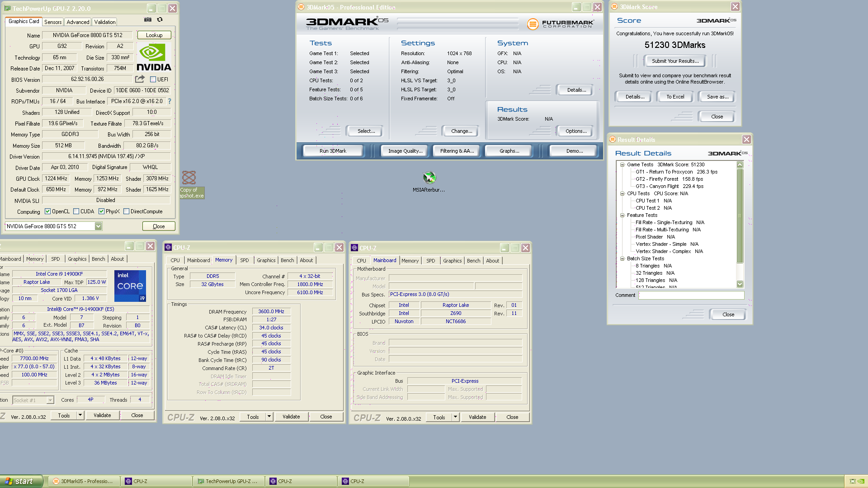This screenshot has width=868, height=488.
Task: Click the Result Details scrollbar thumb
Action: [x=740, y=216]
